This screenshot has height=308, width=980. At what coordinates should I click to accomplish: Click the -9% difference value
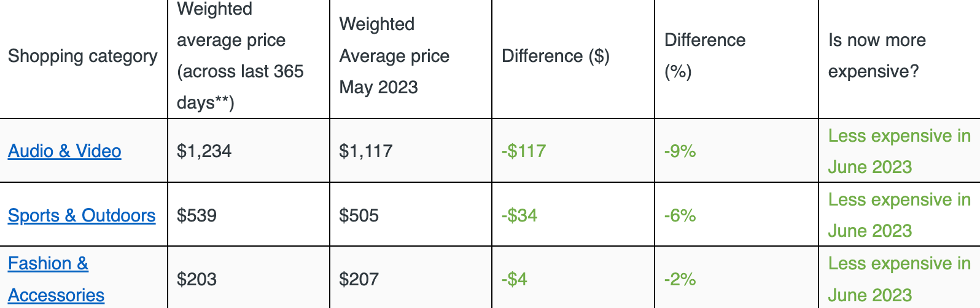tap(680, 151)
